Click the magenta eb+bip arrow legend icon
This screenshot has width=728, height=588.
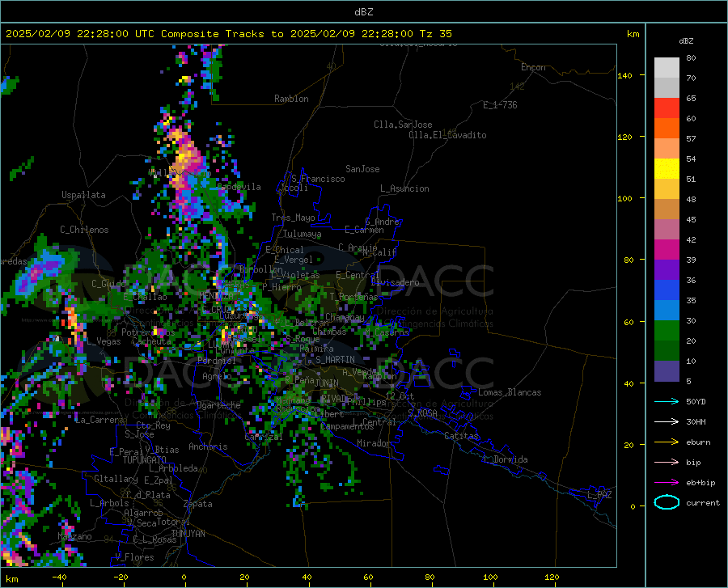coord(667,483)
